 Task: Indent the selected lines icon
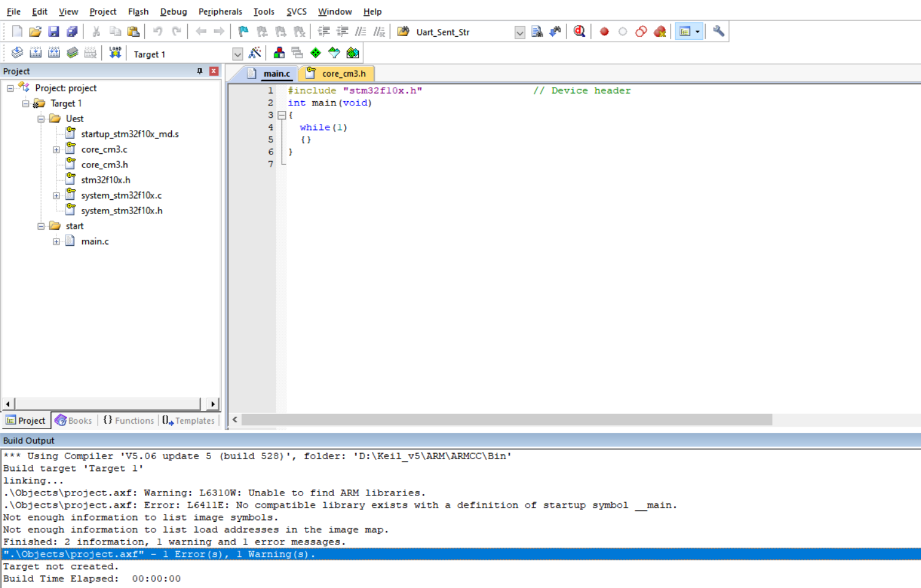(324, 31)
